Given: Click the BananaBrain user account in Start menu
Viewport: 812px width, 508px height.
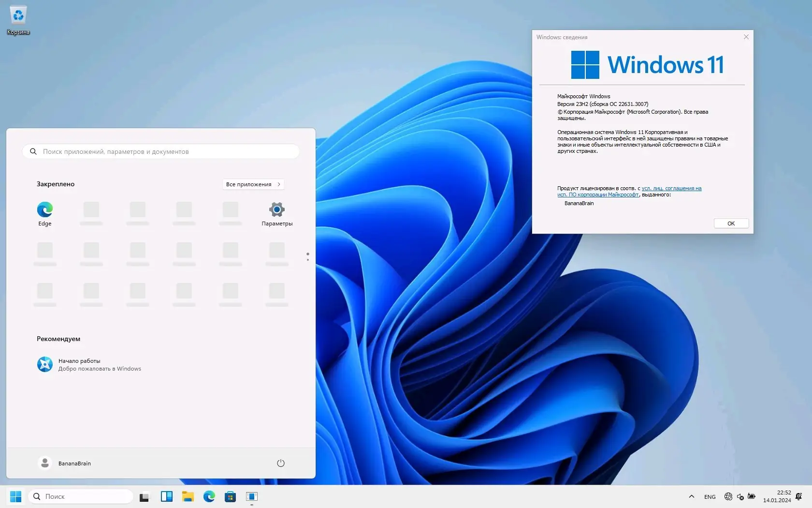Looking at the screenshot, I should 65,463.
